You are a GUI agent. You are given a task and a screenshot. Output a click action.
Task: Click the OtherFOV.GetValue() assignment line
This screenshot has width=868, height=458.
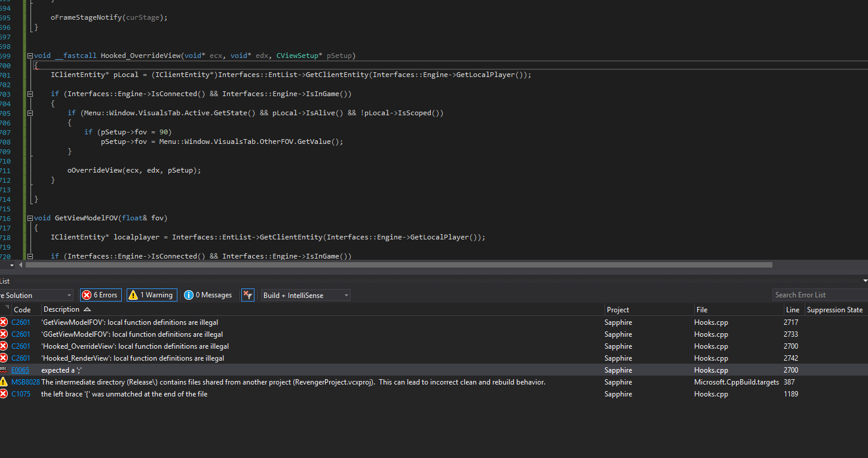[x=222, y=142]
